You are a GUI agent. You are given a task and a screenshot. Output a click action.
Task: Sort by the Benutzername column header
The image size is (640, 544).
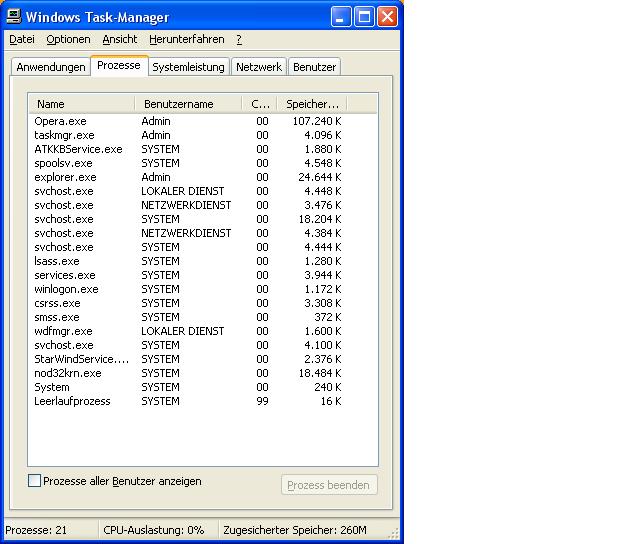188,104
